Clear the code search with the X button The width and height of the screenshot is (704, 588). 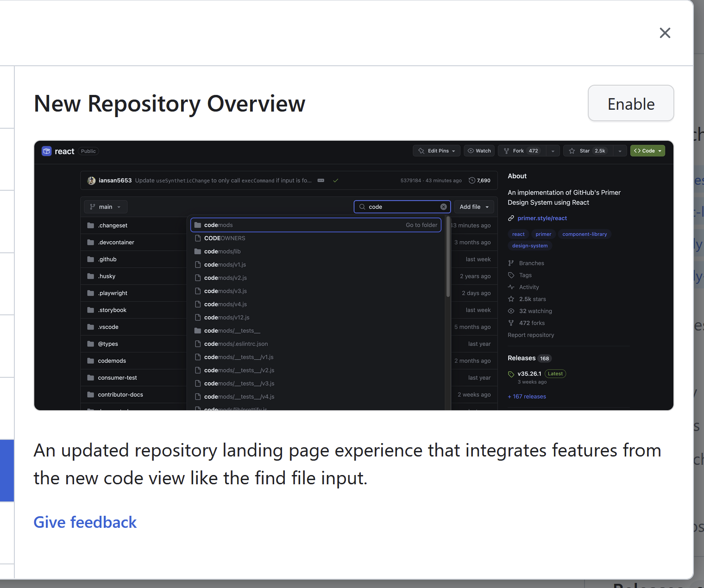coord(443,206)
